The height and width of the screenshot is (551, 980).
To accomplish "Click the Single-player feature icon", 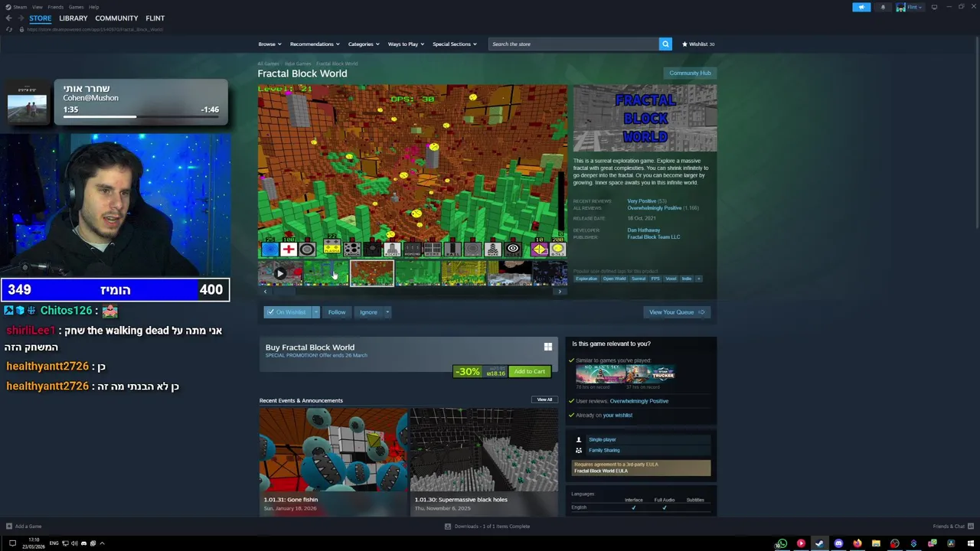I will coord(579,439).
